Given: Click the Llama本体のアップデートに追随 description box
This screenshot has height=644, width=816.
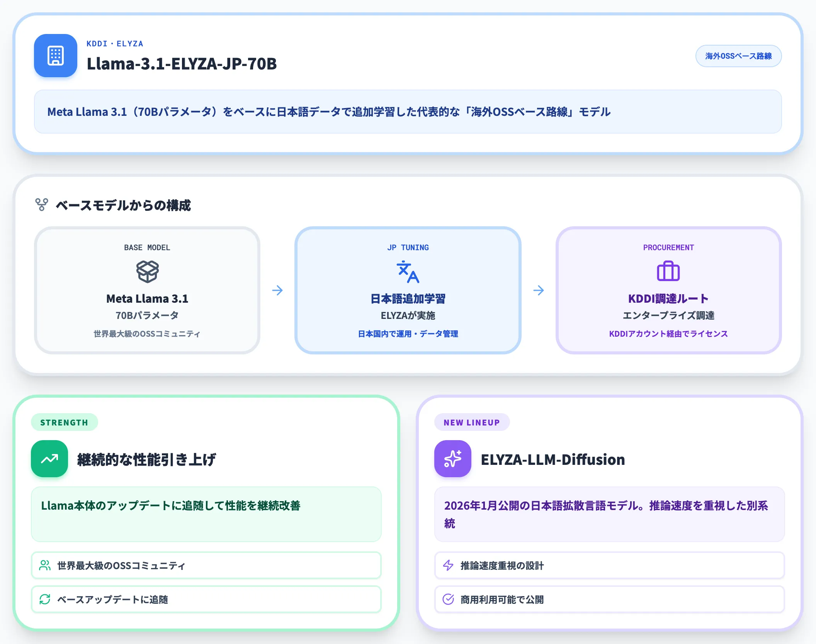Looking at the screenshot, I should (x=206, y=514).
